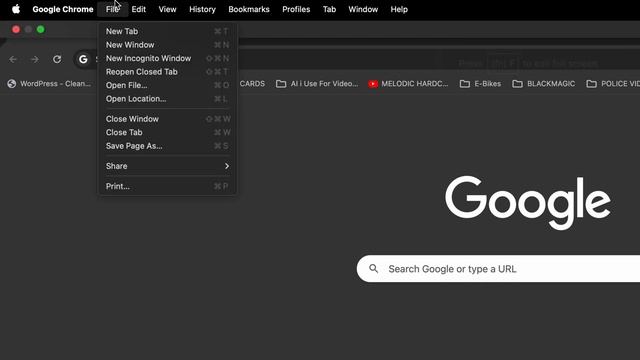This screenshot has width=640, height=360.
Task: Close the open File menu
Action: pyautogui.click(x=112, y=9)
